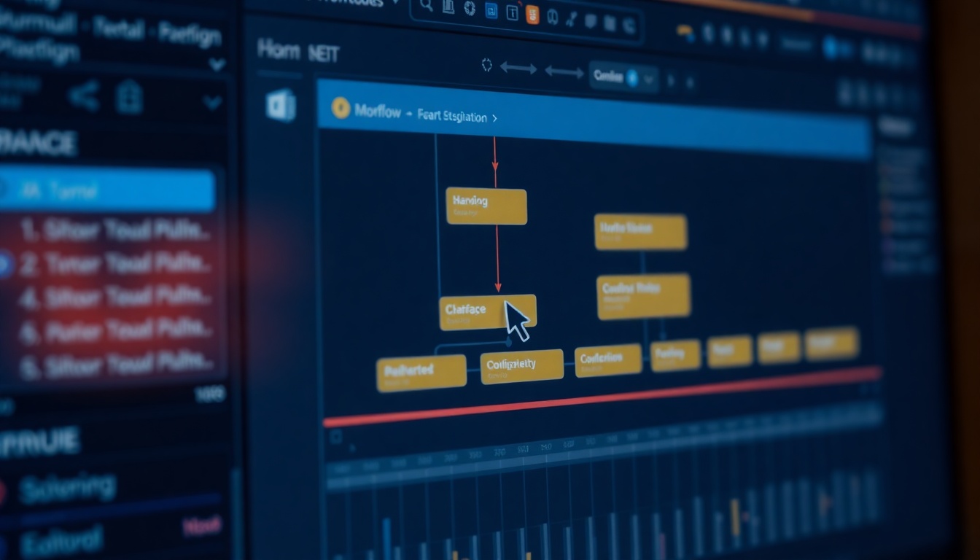The height and width of the screenshot is (560, 980).
Task: Expand the chevron beside the lock icon
Action: point(212,102)
